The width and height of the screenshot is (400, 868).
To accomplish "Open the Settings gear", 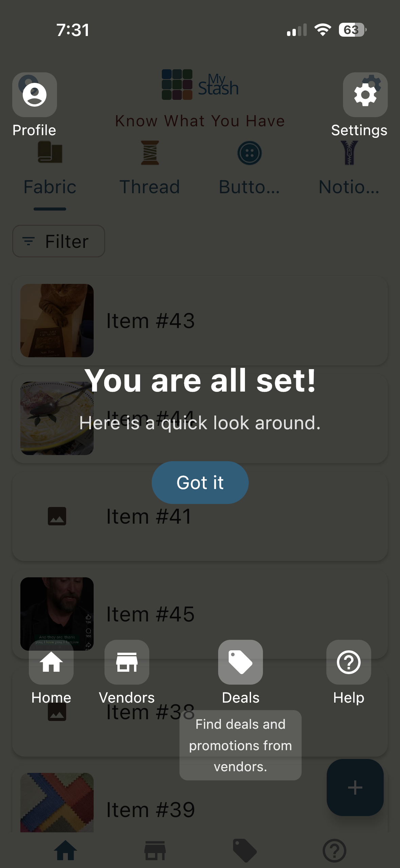I will pos(365,94).
